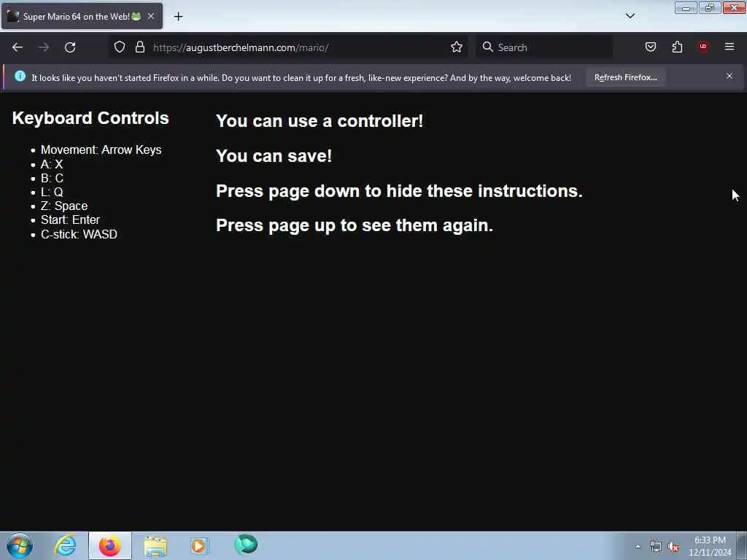Click the Refresh Firefox button

(625, 77)
